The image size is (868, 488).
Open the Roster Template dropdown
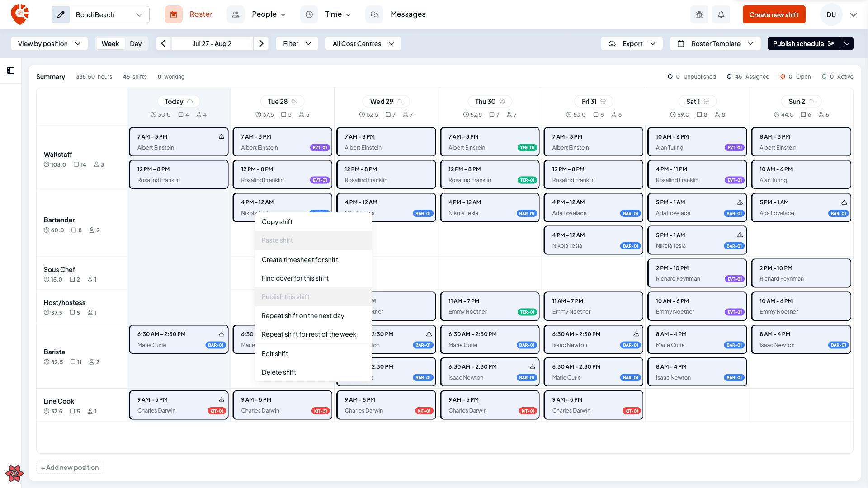(716, 43)
